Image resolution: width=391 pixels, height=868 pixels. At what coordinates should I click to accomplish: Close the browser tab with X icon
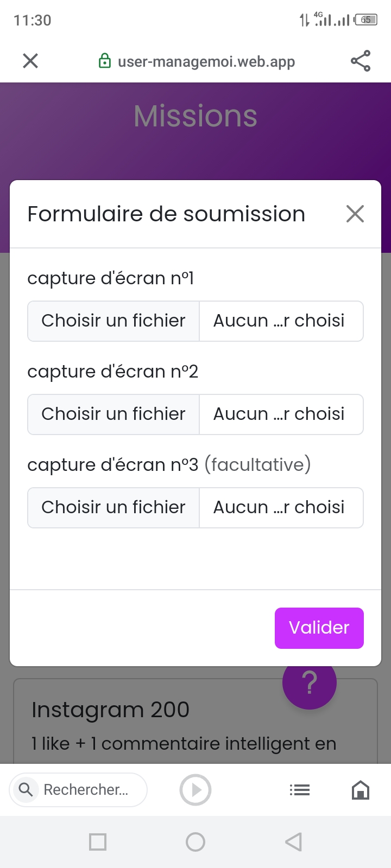click(x=30, y=61)
